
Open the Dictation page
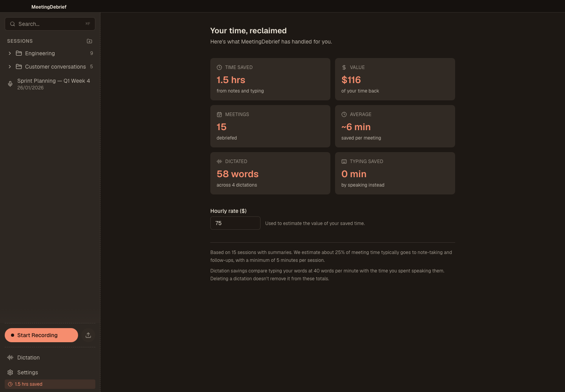coord(50,358)
